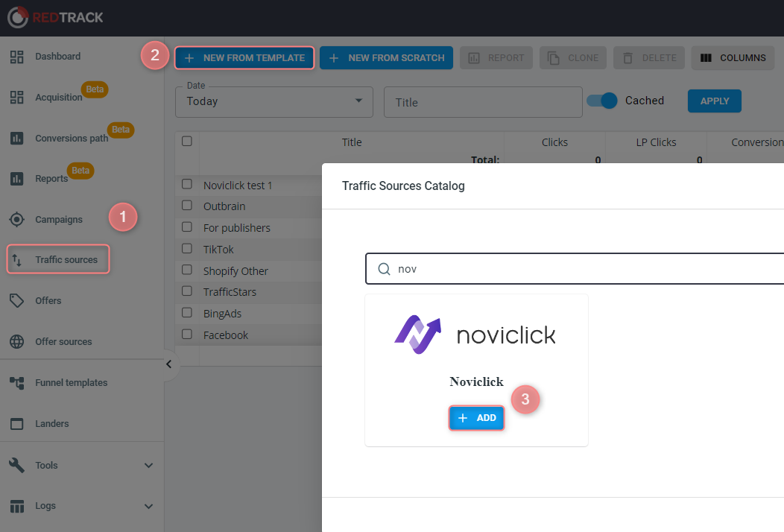
Task: Open the Columns settings button
Action: [x=733, y=58]
